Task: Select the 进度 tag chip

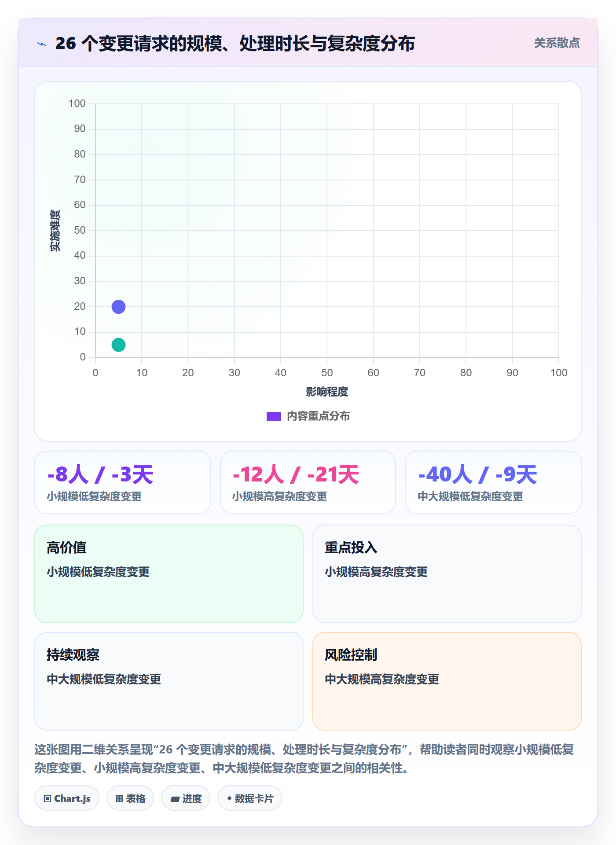Action: coord(186,798)
